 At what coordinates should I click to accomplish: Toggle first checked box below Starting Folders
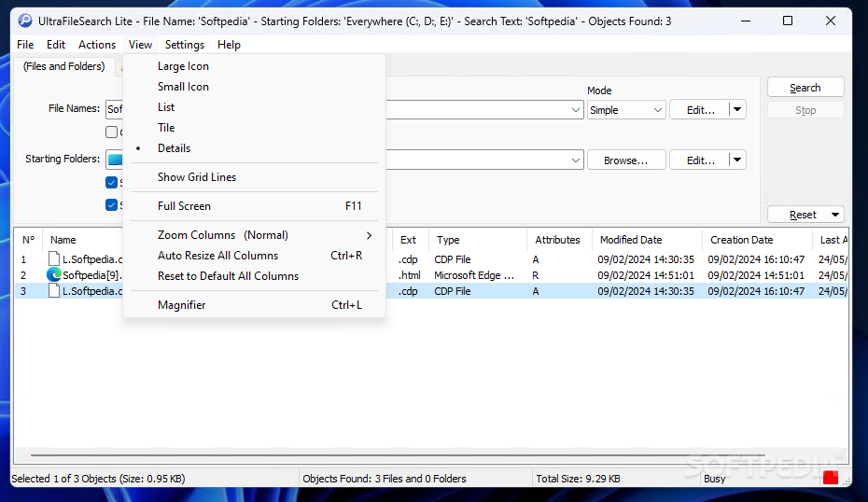pos(111,182)
